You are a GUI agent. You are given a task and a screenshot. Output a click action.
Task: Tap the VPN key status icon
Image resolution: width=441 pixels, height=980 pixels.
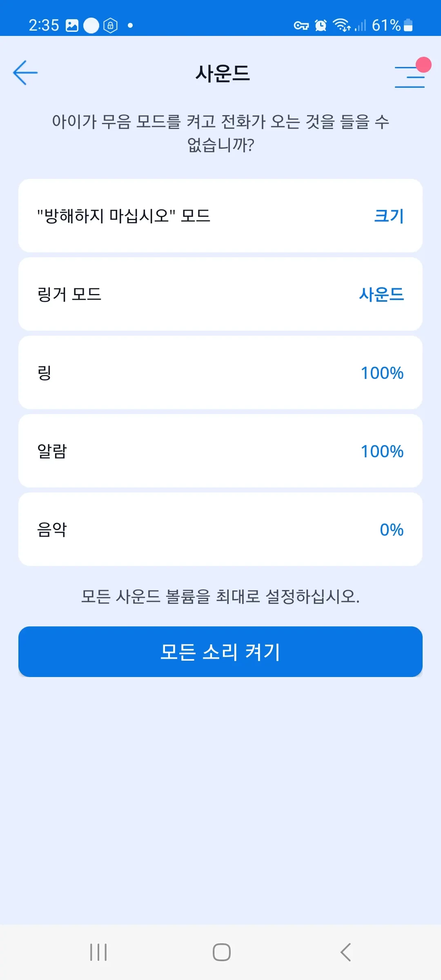[x=301, y=26]
